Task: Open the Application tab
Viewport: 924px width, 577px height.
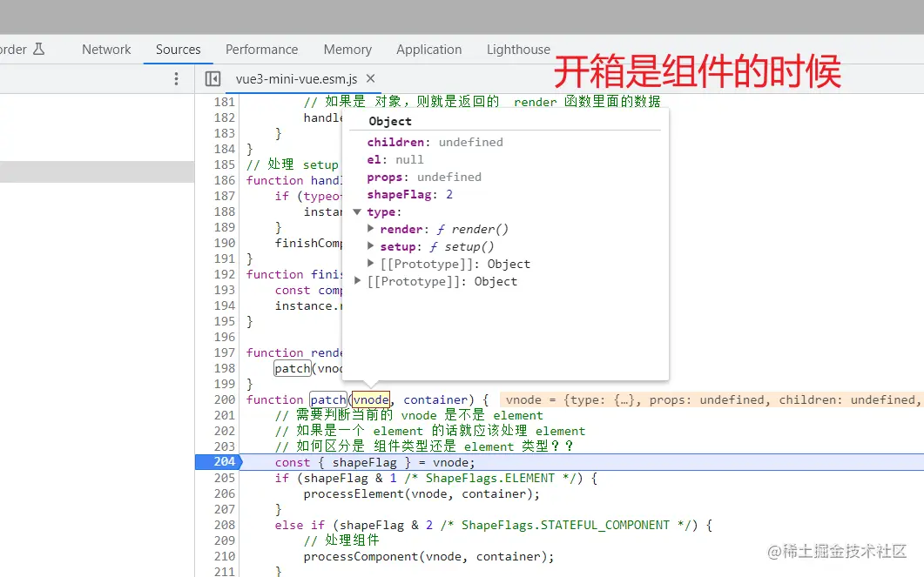Action: pos(429,50)
